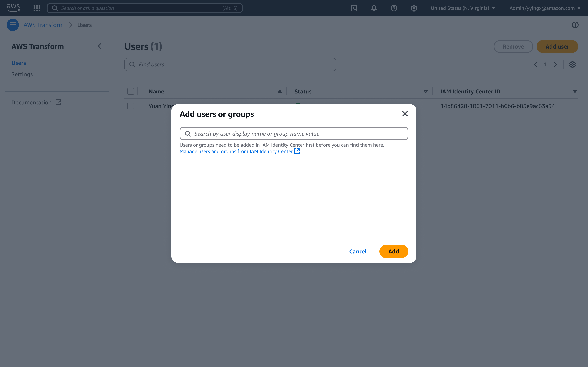Click Cancel in the dialog
The height and width of the screenshot is (367, 588).
pos(358,251)
